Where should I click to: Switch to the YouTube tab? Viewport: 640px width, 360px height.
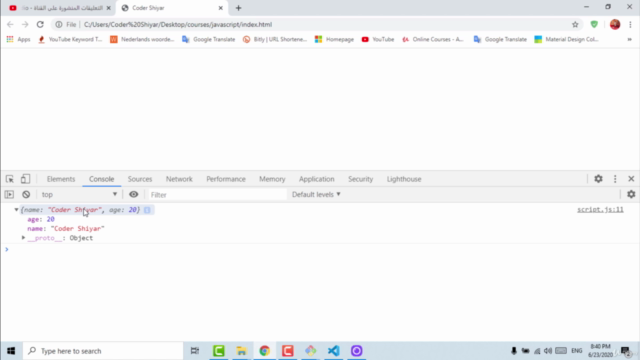tap(60, 8)
